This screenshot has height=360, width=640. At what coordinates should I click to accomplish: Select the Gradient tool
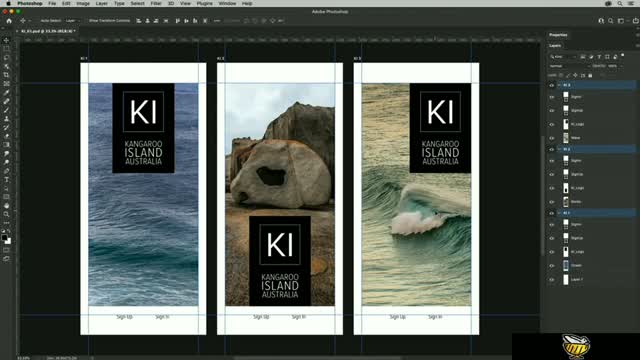coord(6,145)
